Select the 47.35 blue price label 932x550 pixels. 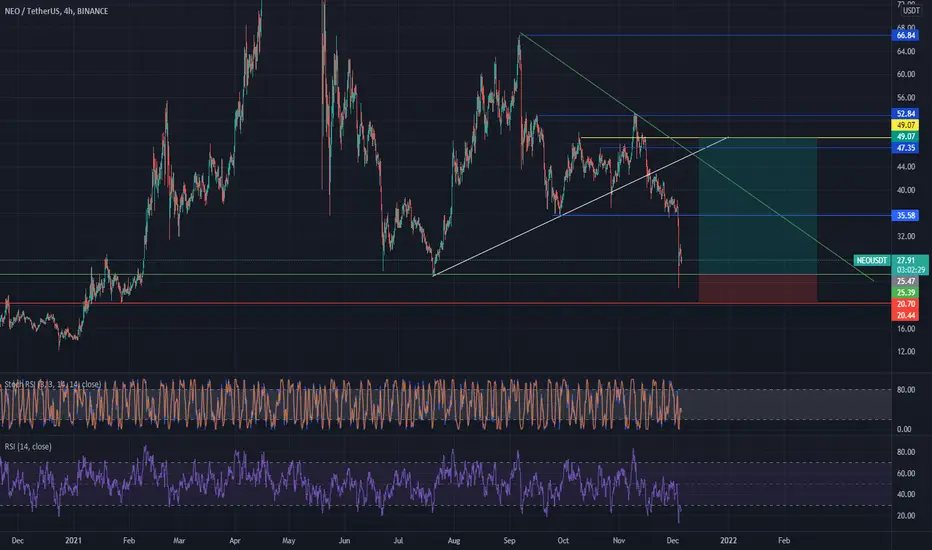pos(905,148)
